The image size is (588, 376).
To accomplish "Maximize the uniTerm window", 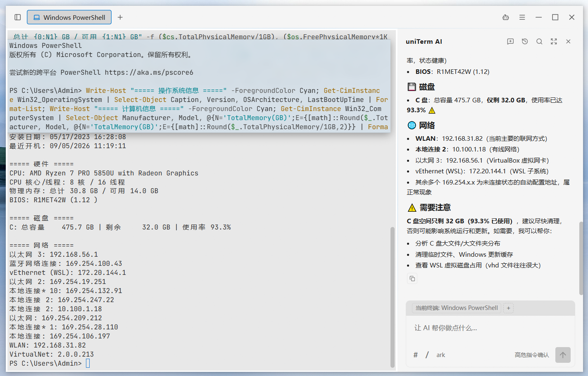I will pyautogui.click(x=555, y=17).
